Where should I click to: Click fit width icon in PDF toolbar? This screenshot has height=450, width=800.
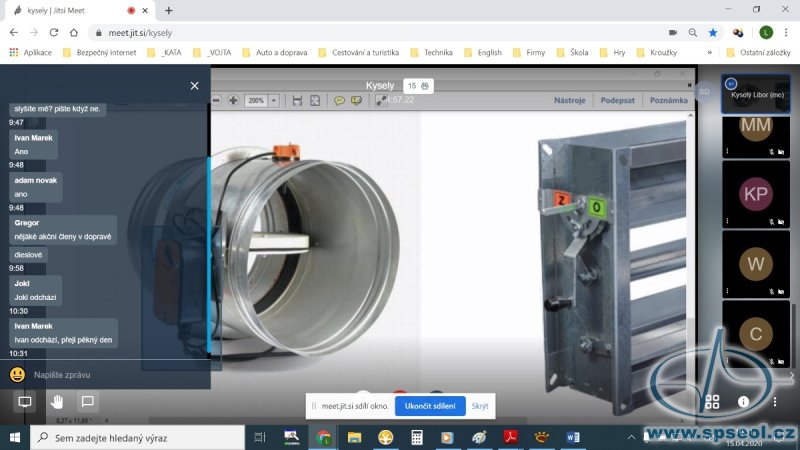[x=297, y=101]
